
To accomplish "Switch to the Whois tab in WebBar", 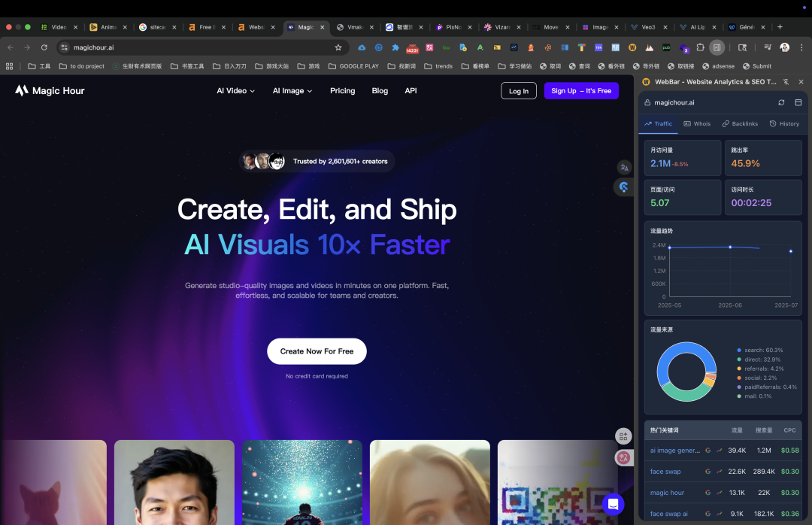I will [697, 124].
